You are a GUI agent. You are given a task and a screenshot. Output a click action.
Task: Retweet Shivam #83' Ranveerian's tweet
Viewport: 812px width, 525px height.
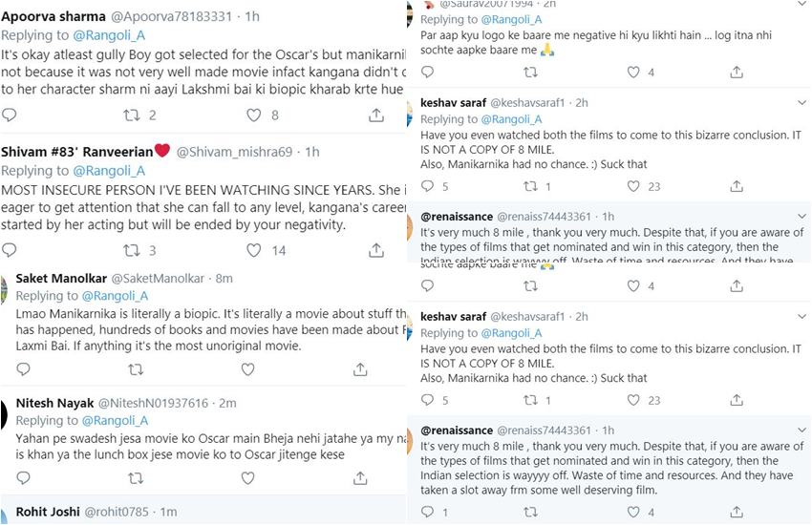point(133,250)
